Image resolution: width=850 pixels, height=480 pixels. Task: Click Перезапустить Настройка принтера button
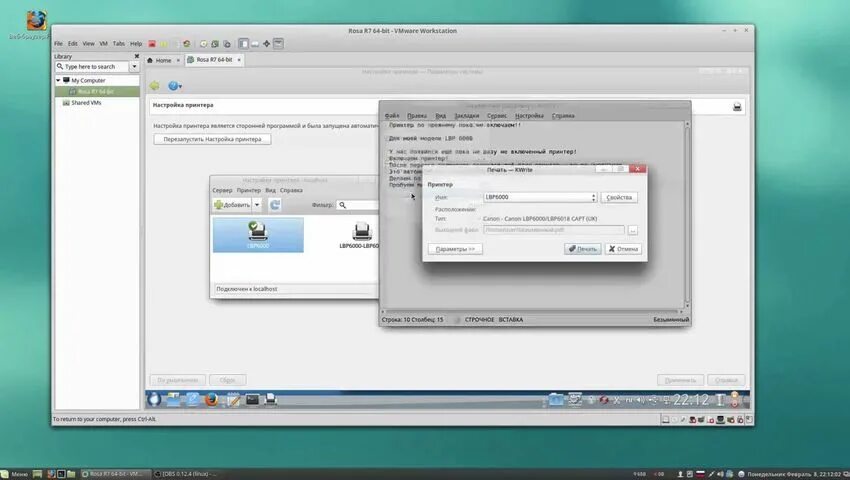pos(212,139)
